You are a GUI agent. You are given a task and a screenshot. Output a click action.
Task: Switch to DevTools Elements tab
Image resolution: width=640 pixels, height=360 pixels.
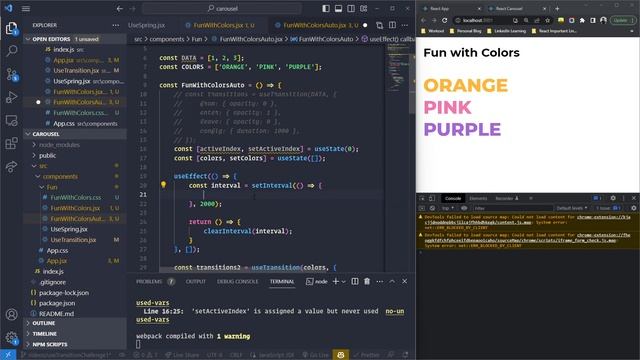click(478, 198)
